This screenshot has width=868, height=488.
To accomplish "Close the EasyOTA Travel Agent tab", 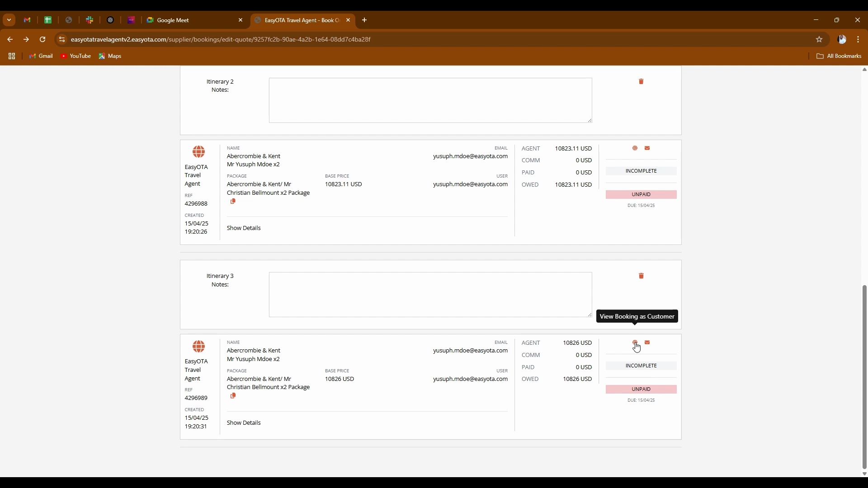I will click(x=348, y=20).
